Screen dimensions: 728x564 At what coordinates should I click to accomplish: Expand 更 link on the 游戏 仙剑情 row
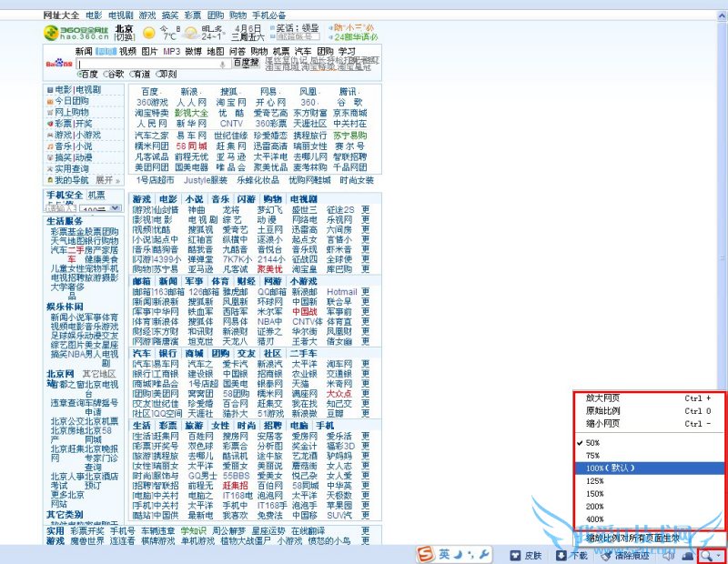[366, 210]
